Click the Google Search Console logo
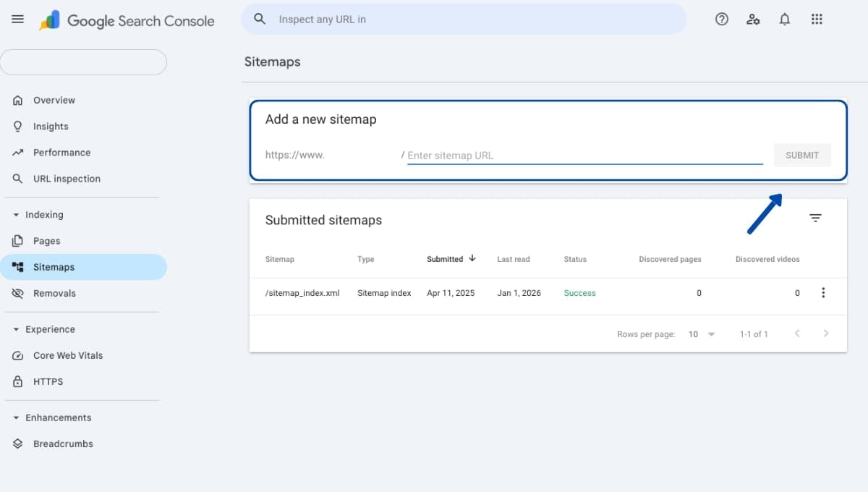The width and height of the screenshot is (868, 492). point(127,20)
